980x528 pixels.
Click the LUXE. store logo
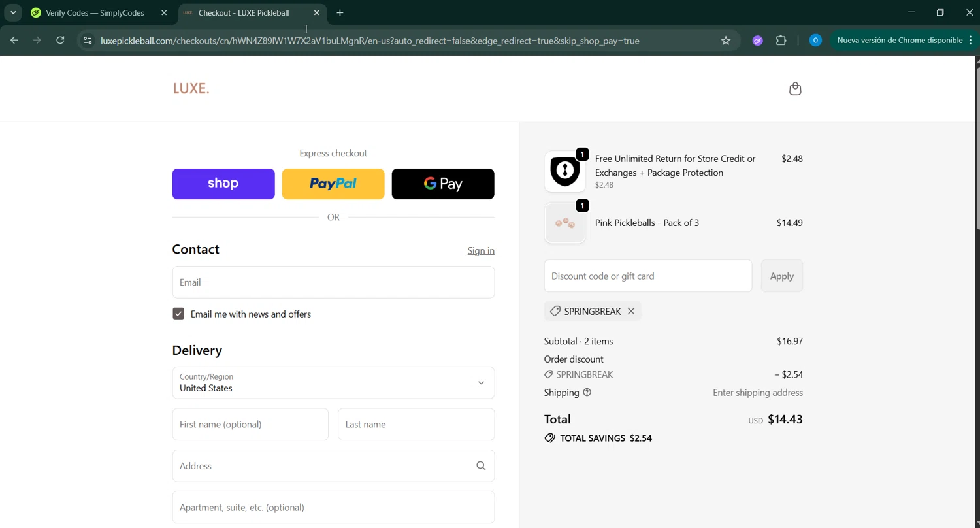tap(191, 89)
